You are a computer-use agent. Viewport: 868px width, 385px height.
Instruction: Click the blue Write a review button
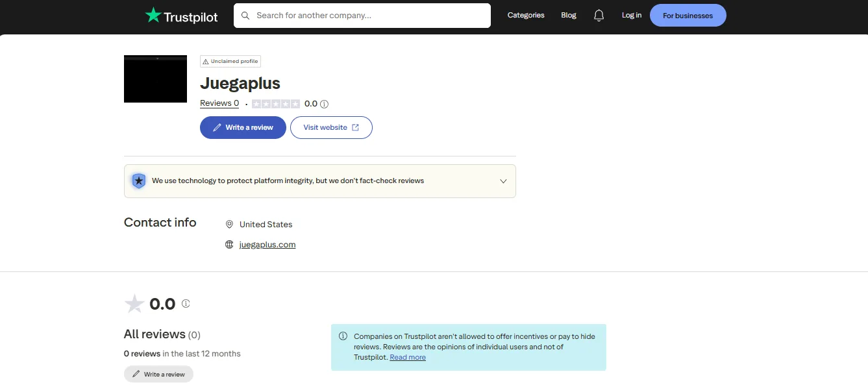pos(243,127)
